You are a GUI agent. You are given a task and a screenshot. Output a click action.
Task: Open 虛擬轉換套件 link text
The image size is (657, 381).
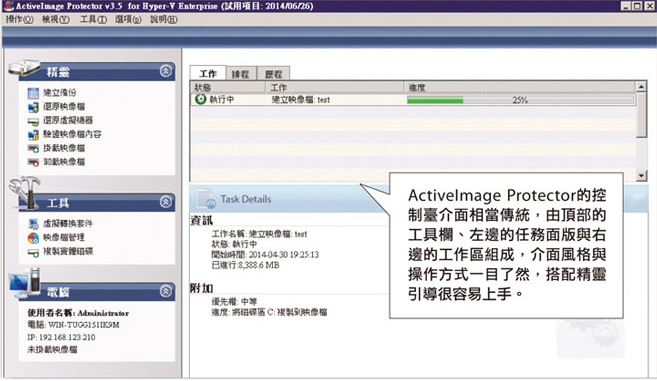pos(68,223)
